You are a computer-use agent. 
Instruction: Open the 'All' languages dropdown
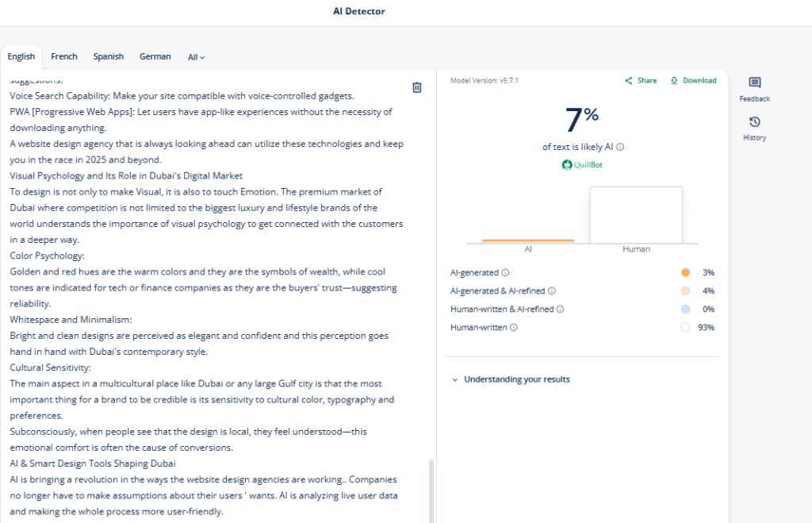[x=196, y=57]
